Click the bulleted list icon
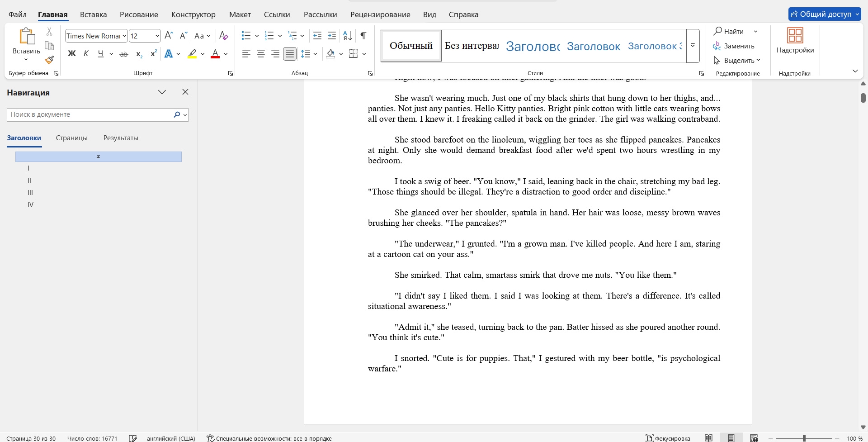The image size is (868, 442). click(246, 36)
